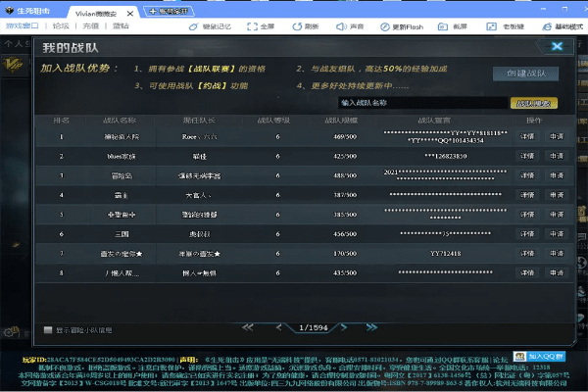Click the 论坛 link in bottom notice
The width and height of the screenshot is (588, 392).
[x=500, y=360]
